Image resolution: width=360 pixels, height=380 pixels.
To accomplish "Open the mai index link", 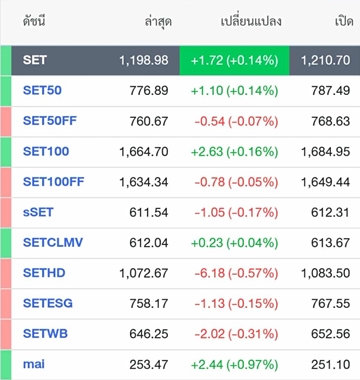I will [x=34, y=364].
